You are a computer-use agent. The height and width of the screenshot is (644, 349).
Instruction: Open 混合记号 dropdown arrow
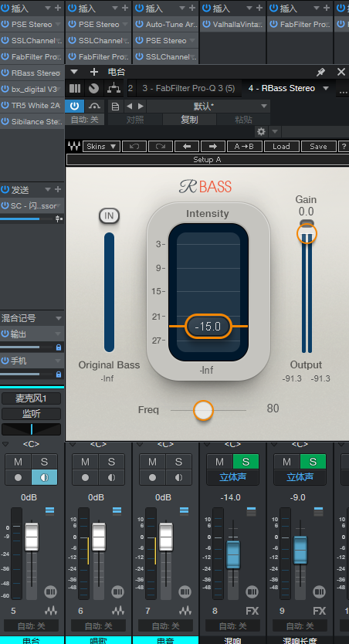coord(59,318)
